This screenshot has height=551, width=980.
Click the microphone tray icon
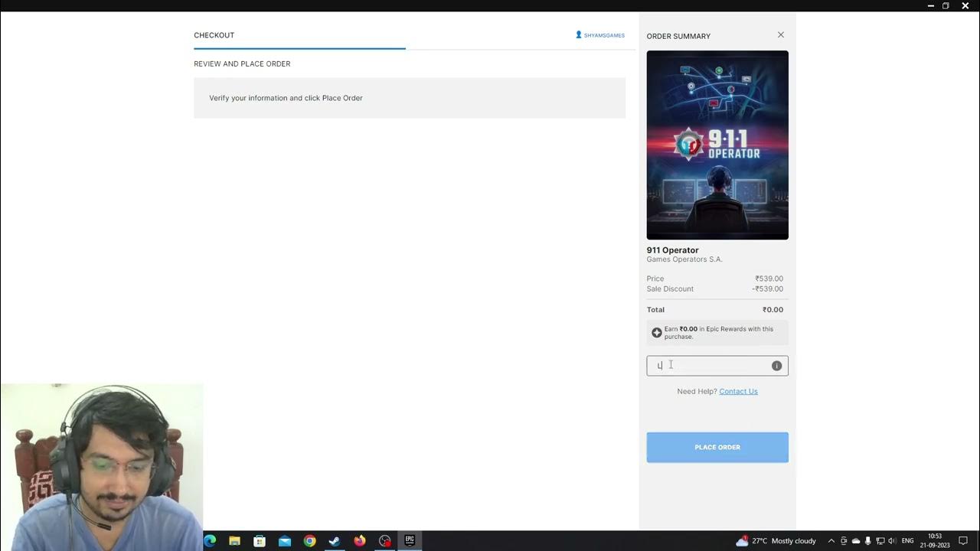(x=868, y=541)
